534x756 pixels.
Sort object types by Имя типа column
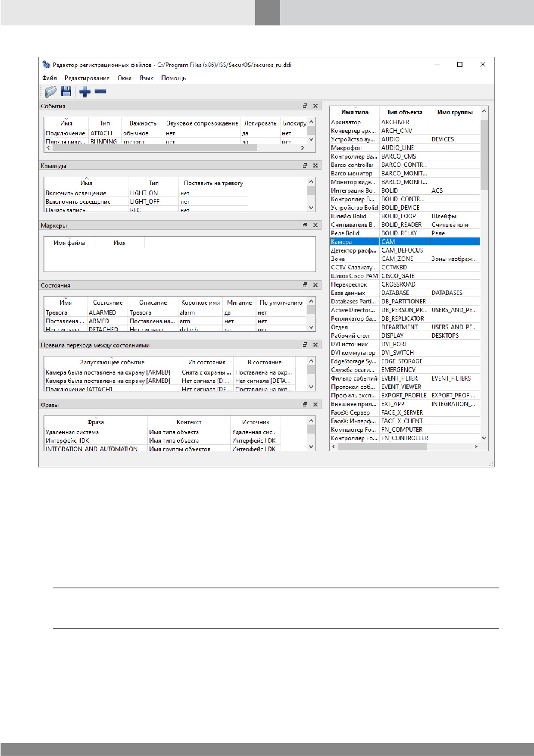point(355,112)
